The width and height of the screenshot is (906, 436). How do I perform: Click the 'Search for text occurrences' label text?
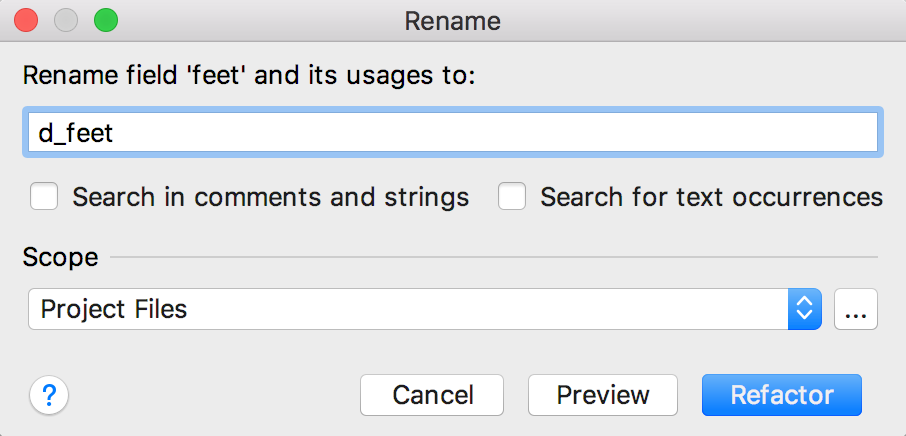[x=711, y=197]
